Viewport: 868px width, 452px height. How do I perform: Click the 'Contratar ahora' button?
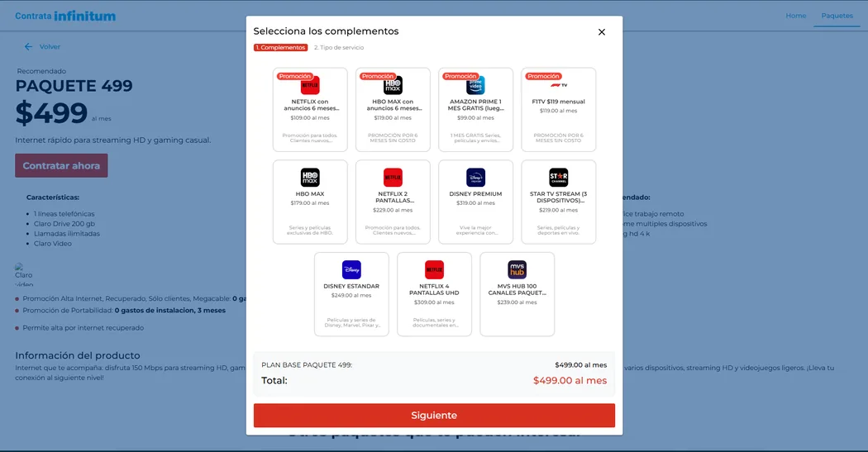(61, 165)
